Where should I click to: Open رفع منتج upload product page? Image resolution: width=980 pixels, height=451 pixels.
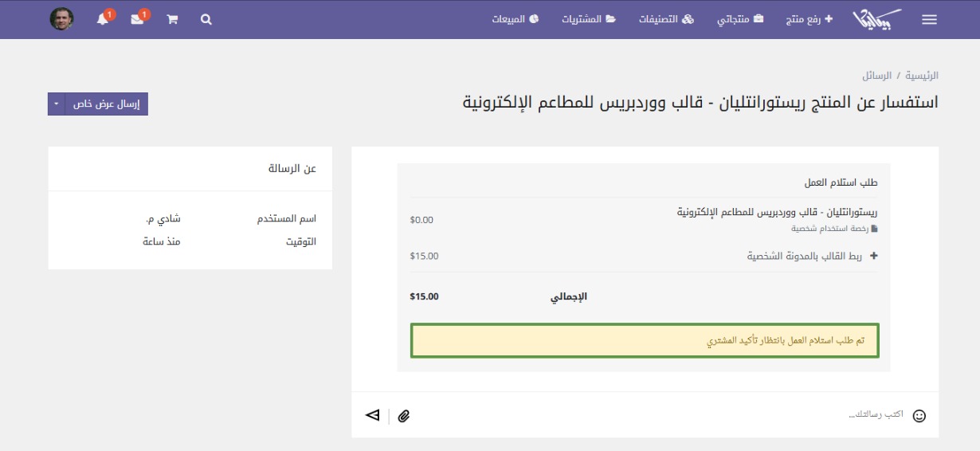pos(808,18)
